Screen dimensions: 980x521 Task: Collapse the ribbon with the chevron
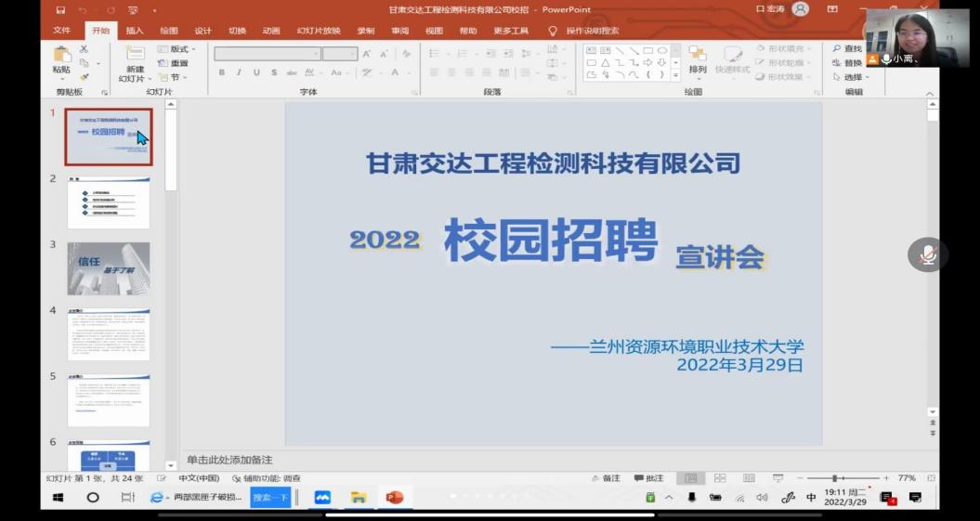click(930, 93)
